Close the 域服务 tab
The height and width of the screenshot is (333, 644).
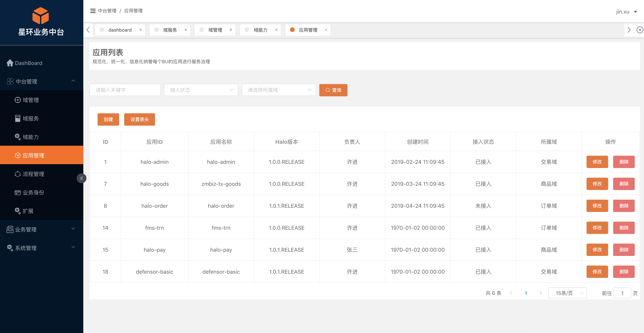(x=185, y=30)
